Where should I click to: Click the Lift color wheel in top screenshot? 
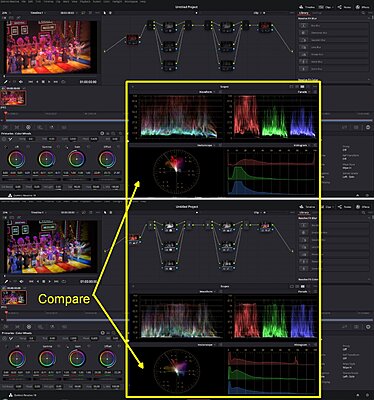(x=16, y=160)
